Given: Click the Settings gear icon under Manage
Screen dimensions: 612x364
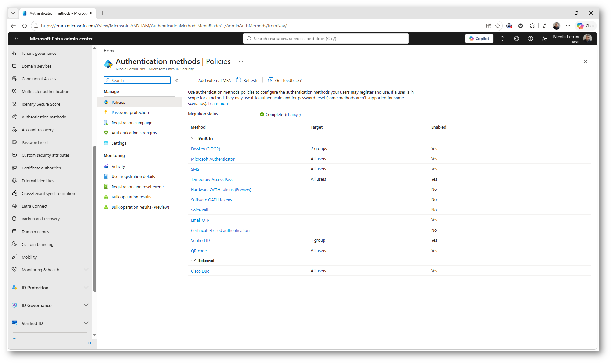Looking at the screenshot, I should click(x=106, y=143).
